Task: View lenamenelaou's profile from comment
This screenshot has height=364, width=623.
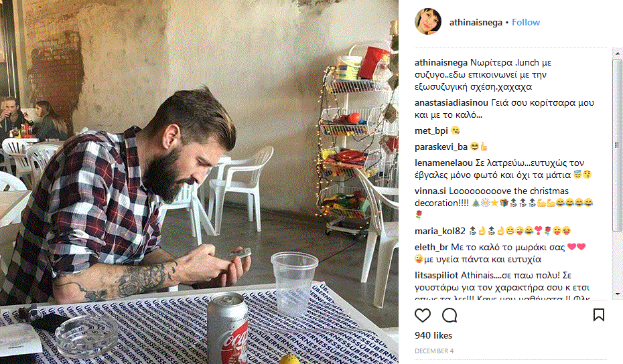Action: [x=444, y=163]
